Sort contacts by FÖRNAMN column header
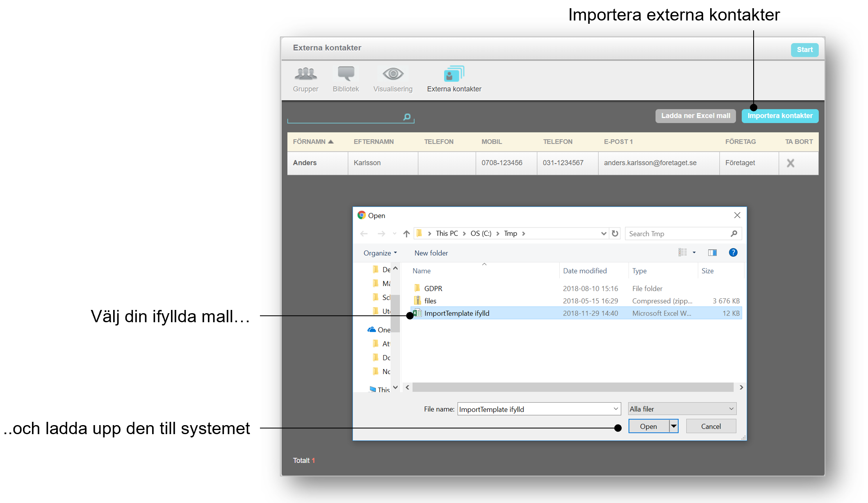 point(313,141)
